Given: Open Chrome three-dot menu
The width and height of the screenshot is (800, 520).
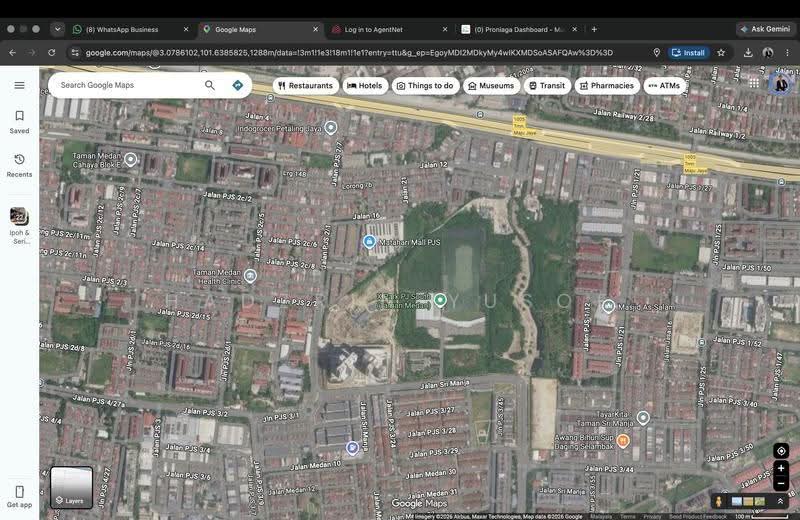Looking at the screenshot, I should tap(787, 53).
